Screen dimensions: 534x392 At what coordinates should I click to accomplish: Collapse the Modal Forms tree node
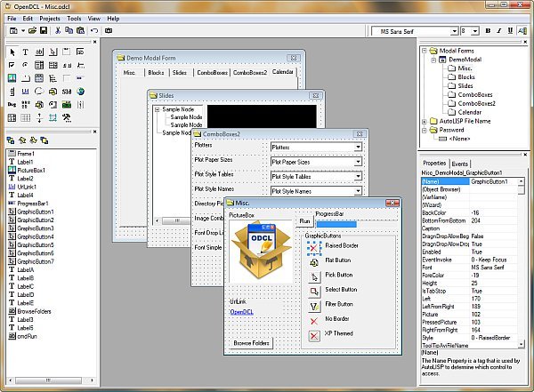click(425, 51)
